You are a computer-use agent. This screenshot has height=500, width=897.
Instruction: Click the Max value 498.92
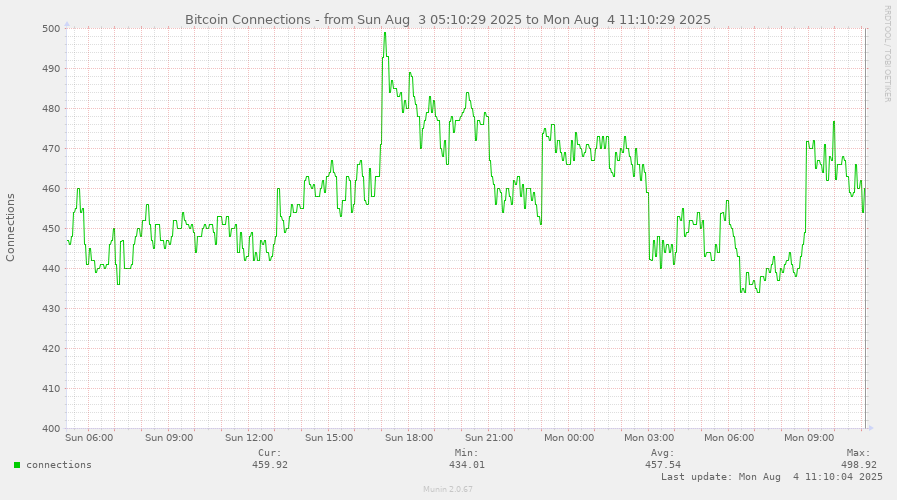(859, 465)
